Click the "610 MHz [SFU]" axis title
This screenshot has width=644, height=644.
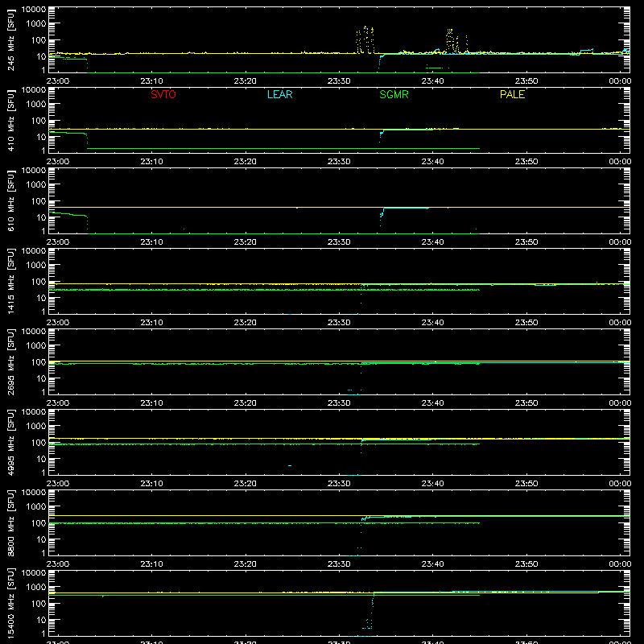(11, 200)
